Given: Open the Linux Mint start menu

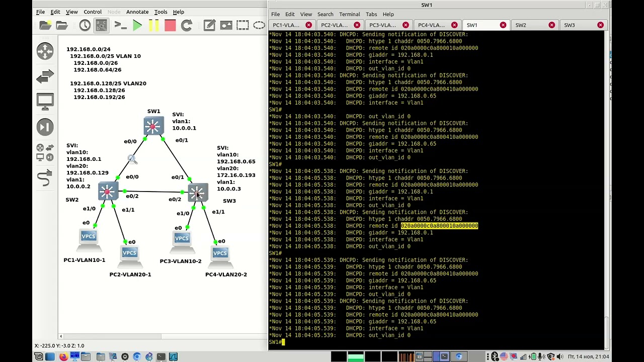Looking at the screenshot, I should 39,356.
